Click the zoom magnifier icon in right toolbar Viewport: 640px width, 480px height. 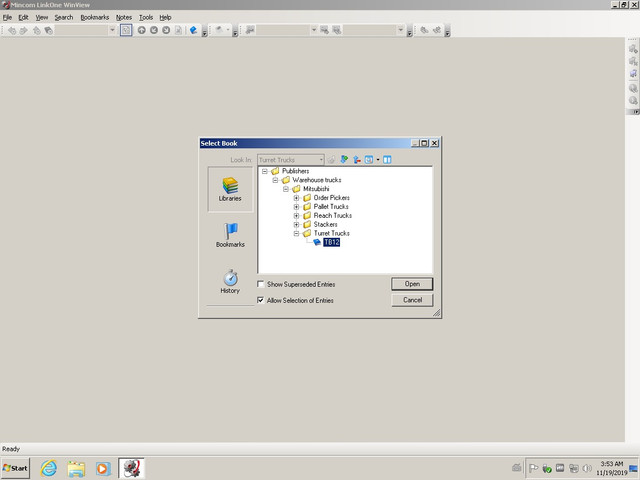pos(633,88)
